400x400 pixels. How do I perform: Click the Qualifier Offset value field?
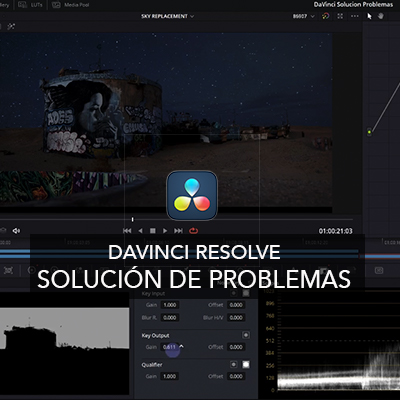click(236, 376)
